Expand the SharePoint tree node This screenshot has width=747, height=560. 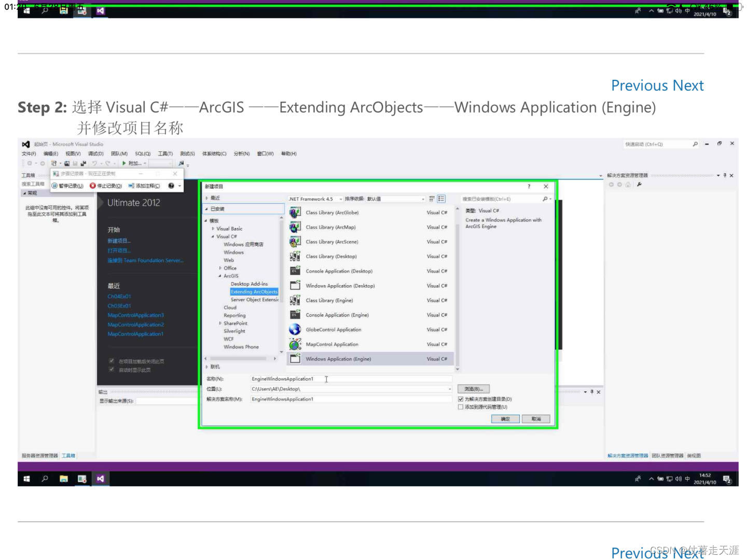[x=220, y=323]
